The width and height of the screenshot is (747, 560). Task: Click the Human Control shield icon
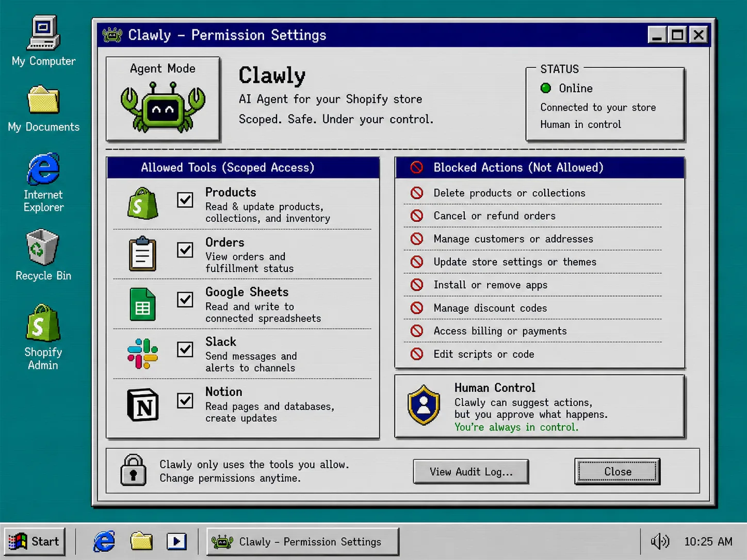(x=424, y=405)
